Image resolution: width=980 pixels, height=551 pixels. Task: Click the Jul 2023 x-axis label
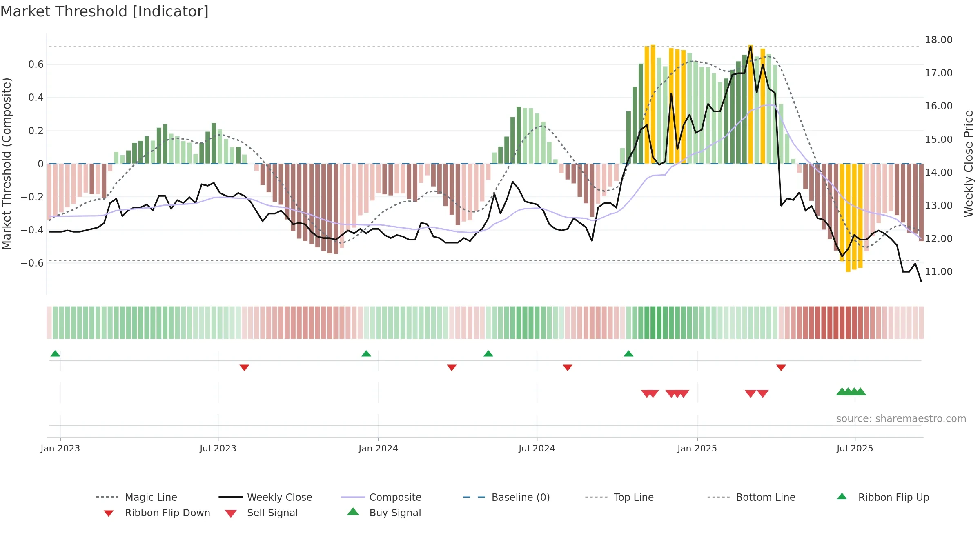[218, 448]
